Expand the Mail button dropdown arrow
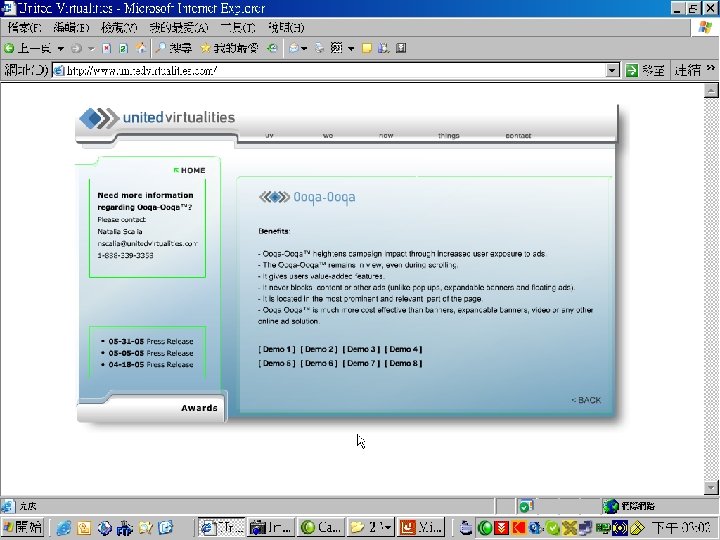This screenshot has width=720, height=540. coord(304,48)
